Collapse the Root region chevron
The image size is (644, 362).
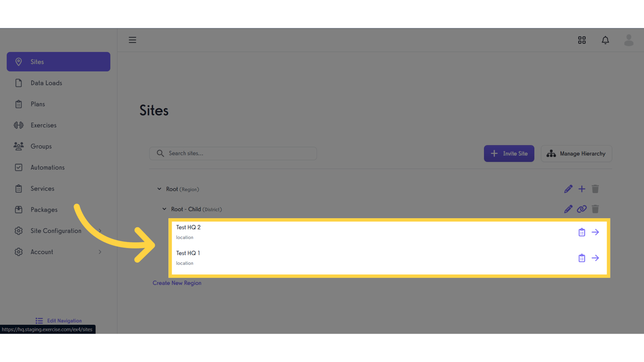(x=159, y=189)
